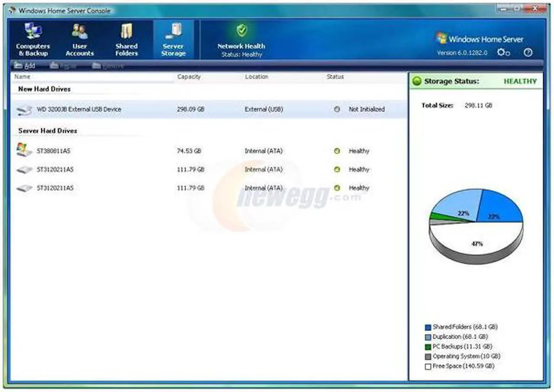Sort by the Location column header
This screenshot has width=554, height=392.
coord(256,77)
